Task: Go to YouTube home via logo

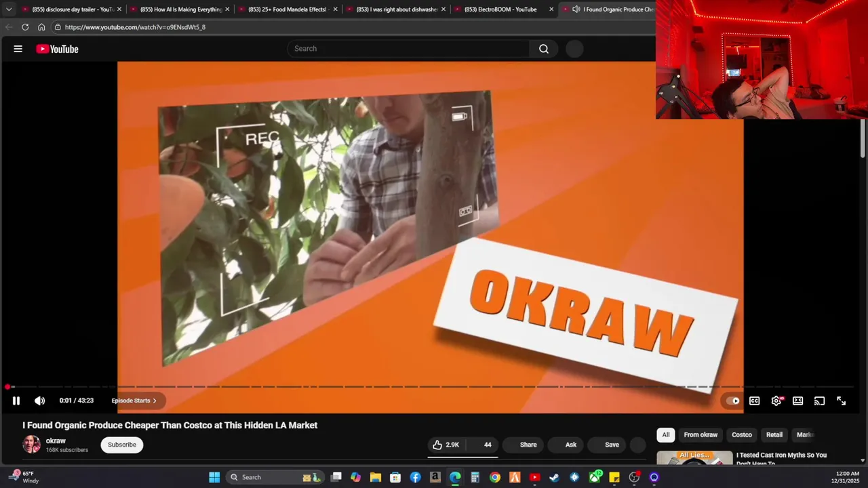Action: pos(58,49)
